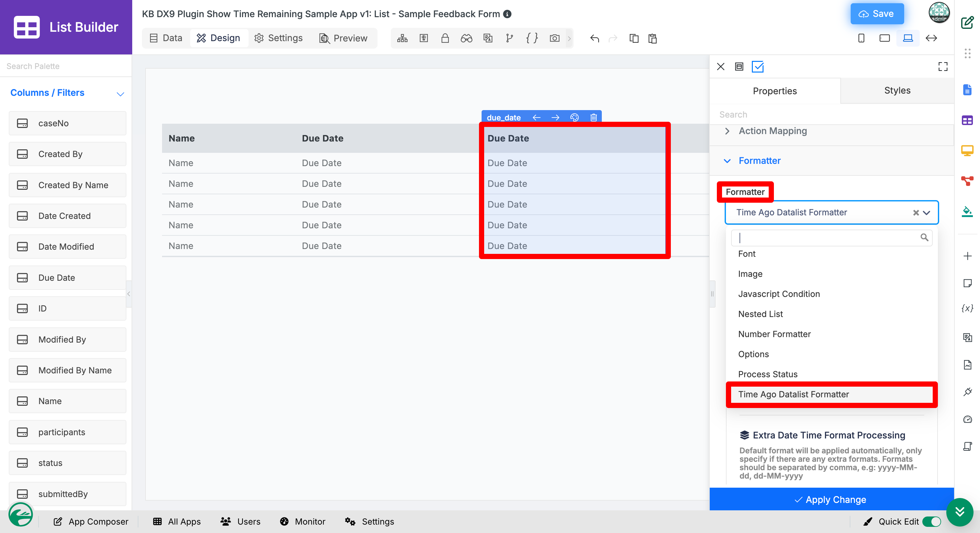Select Number Formatter option

coord(832,334)
